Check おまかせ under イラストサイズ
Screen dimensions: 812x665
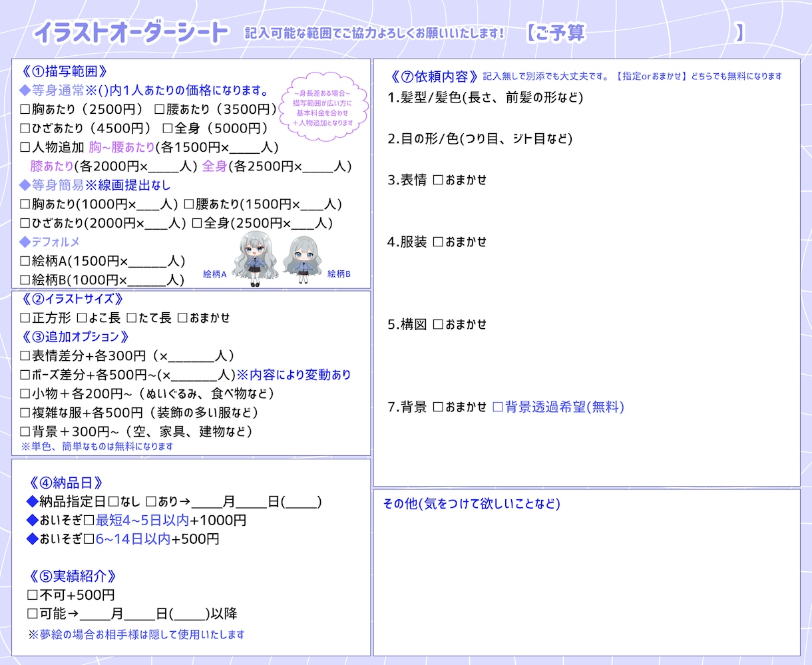click(x=183, y=318)
